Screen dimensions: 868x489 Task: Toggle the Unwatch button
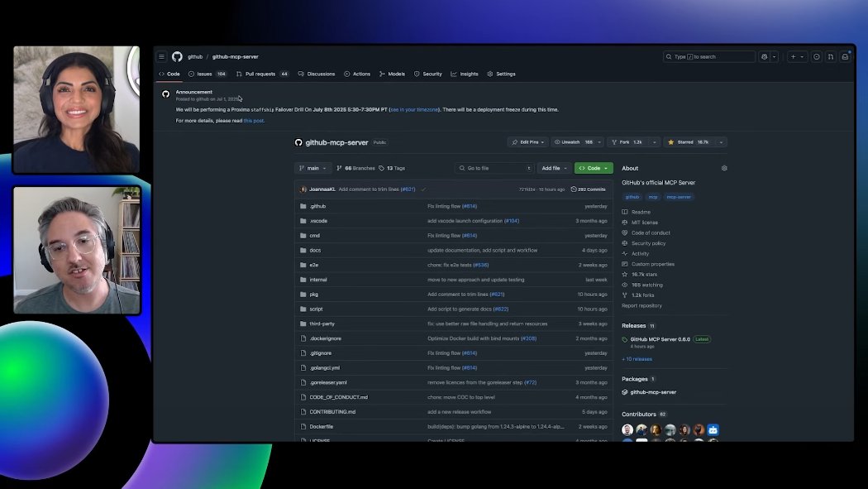pyautogui.click(x=574, y=142)
